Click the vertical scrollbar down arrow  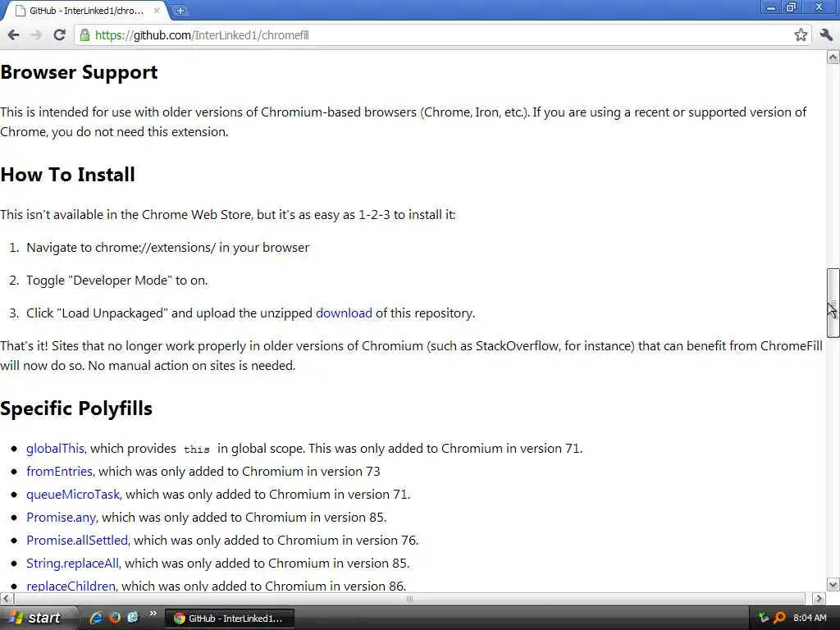tap(833, 584)
